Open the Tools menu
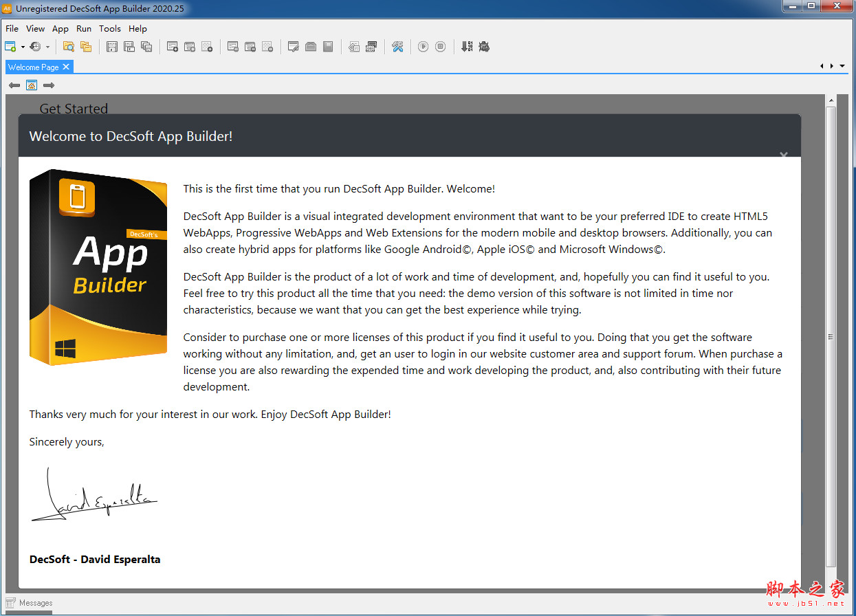The width and height of the screenshot is (856, 616). [x=110, y=29]
